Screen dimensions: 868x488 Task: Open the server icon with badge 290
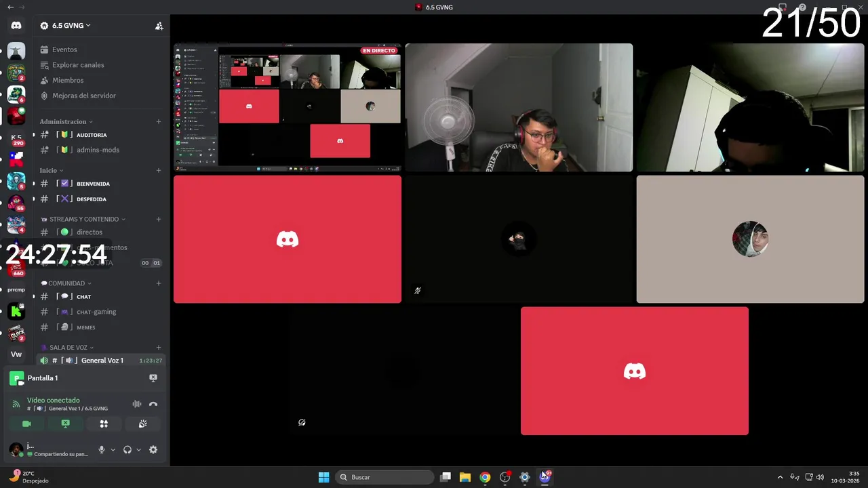pyautogui.click(x=16, y=138)
